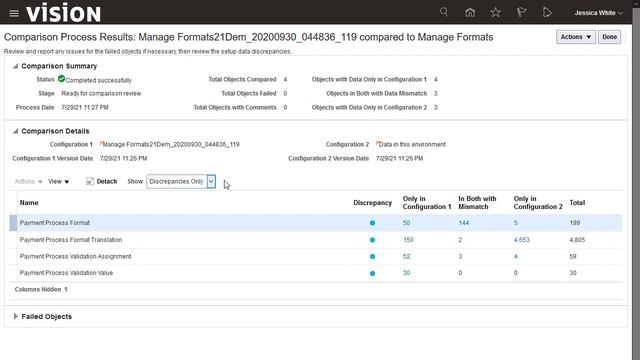Click discrepancy dot for Payment Process Validation Value
The width and height of the screenshot is (640, 360).
[372, 273]
